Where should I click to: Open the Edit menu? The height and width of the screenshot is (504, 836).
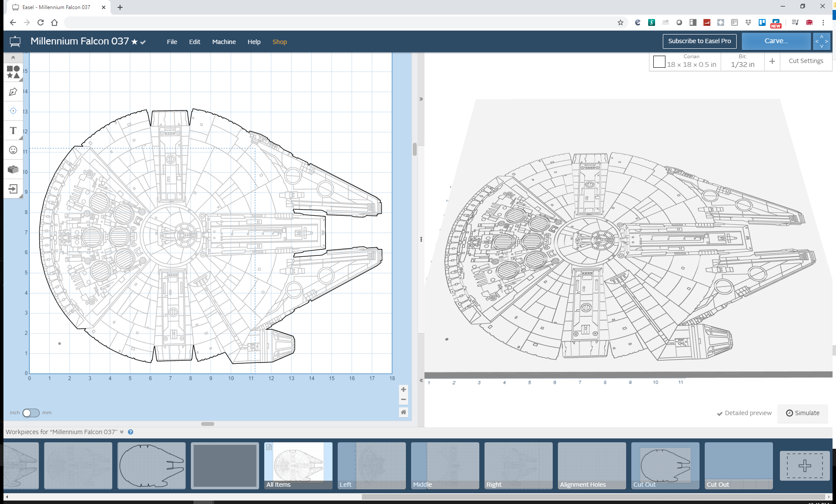[194, 42]
